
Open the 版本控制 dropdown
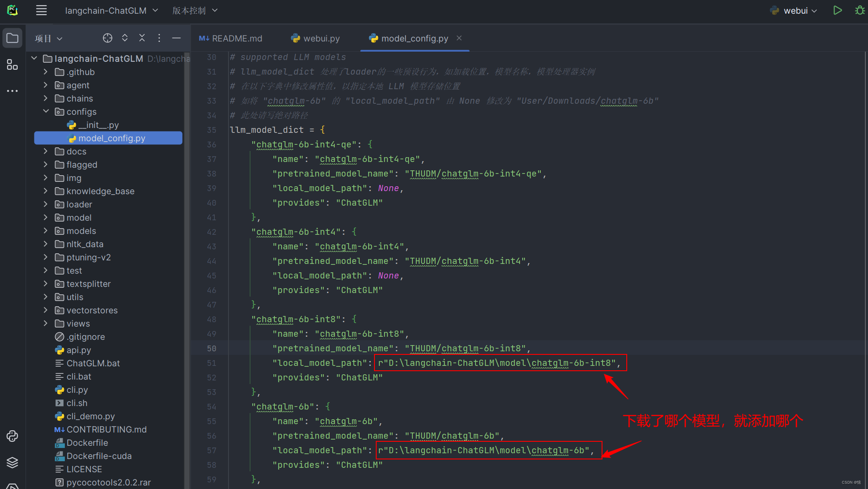[x=195, y=11]
